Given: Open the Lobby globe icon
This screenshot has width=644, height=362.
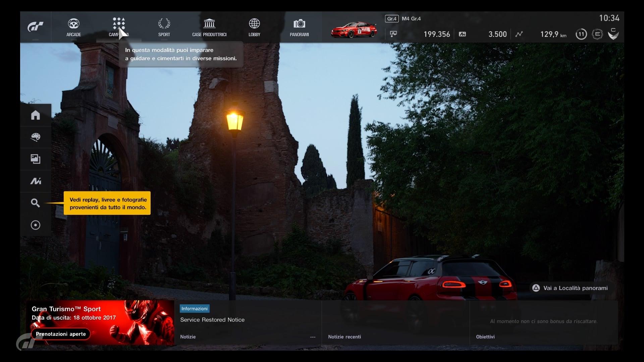Looking at the screenshot, I should (254, 23).
